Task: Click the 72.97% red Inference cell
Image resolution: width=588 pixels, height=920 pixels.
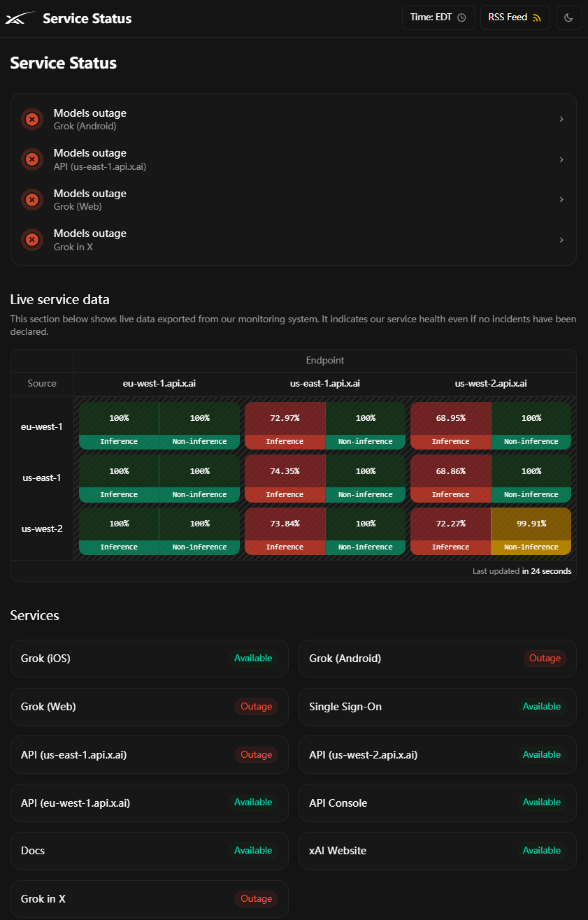Action: (x=285, y=425)
